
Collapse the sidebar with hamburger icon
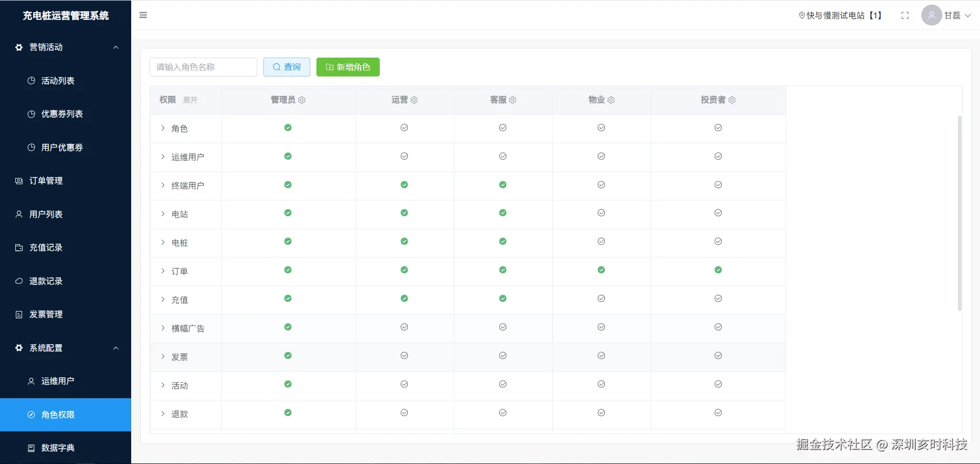[143, 15]
